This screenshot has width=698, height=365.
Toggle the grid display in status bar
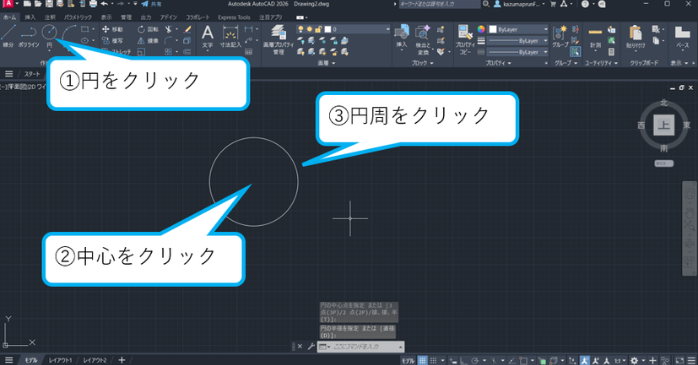[x=422, y=360]
